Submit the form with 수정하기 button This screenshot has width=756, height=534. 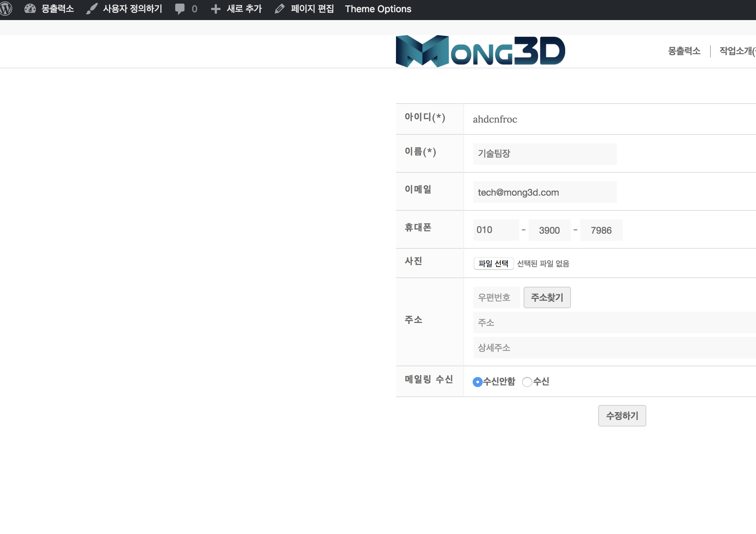[622, 416]
